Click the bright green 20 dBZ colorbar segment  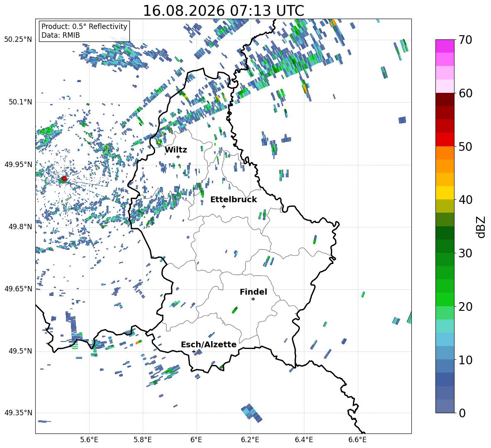click(445, 299)
